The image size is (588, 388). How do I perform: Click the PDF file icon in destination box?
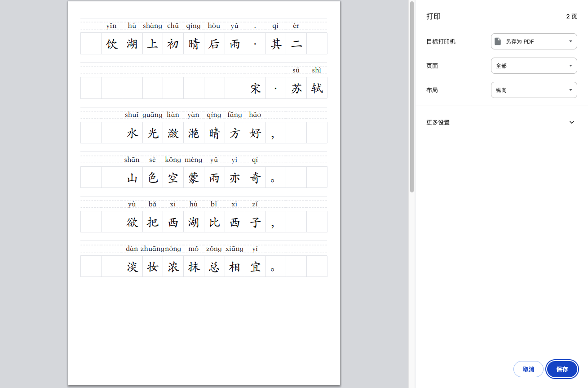498,41
